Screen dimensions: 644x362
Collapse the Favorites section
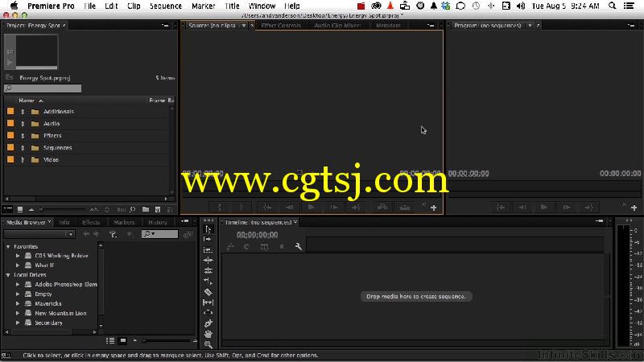pos(8,247)
